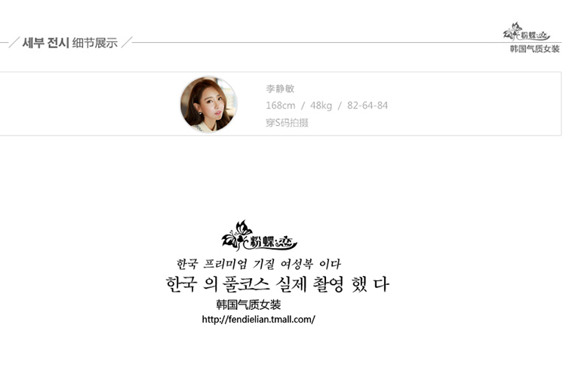The height and width of the screenshot is (392, 566).
Task: Click the large center butterfly graphic
Action: (x=236, y=235)
